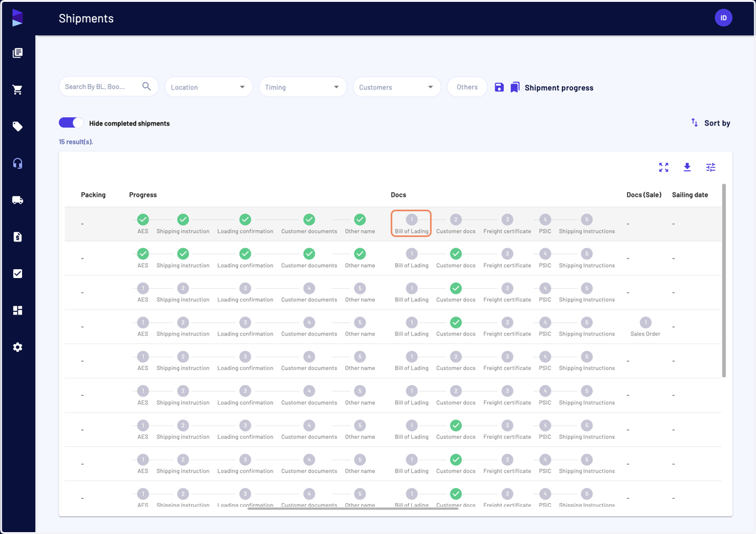Image resolution: width=756 pixels, height=534 pixels.
Task: Open the price tag sidebar icon
Action: [18, 127]
